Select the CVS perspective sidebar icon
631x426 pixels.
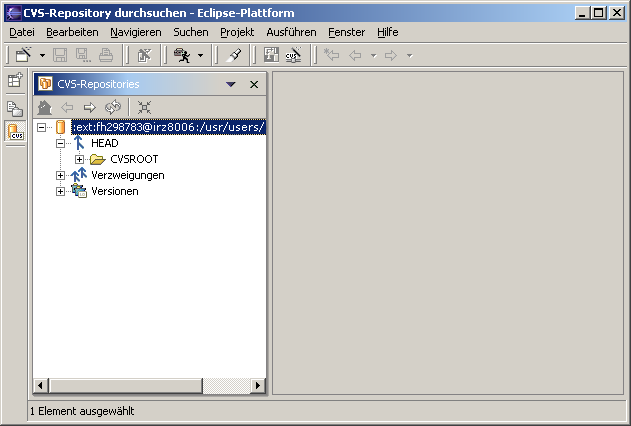(15, 131)
